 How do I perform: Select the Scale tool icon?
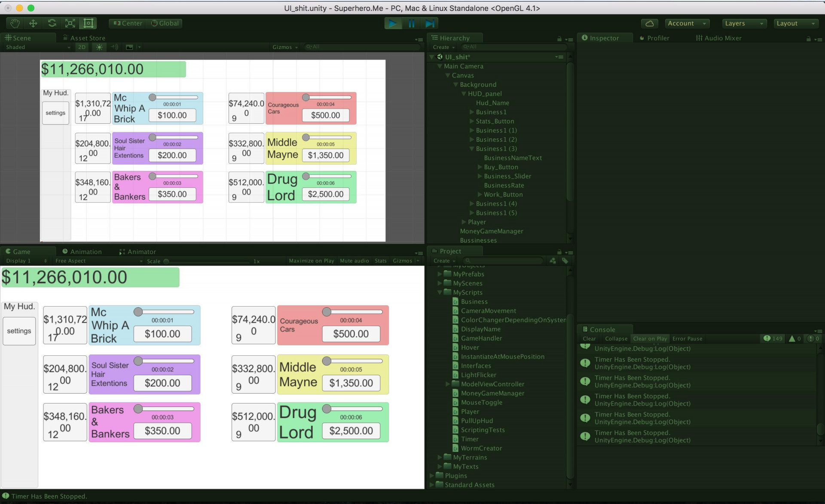tap(70, 23)
